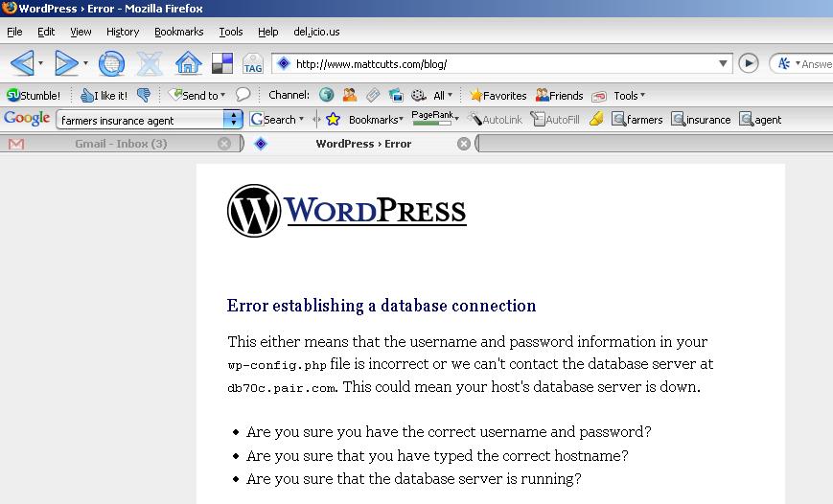
Task: Open the All channels dropdown
Action: tap(443, 96)
